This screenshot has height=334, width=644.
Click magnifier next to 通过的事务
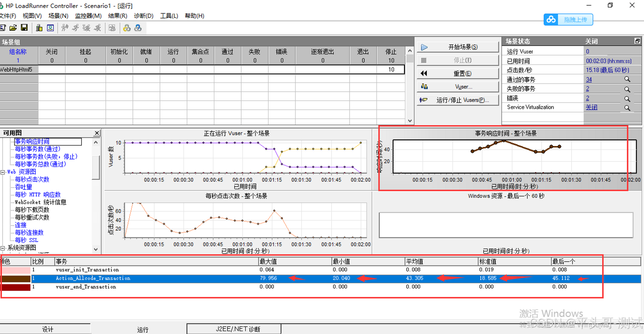click(x=627, y=79)
